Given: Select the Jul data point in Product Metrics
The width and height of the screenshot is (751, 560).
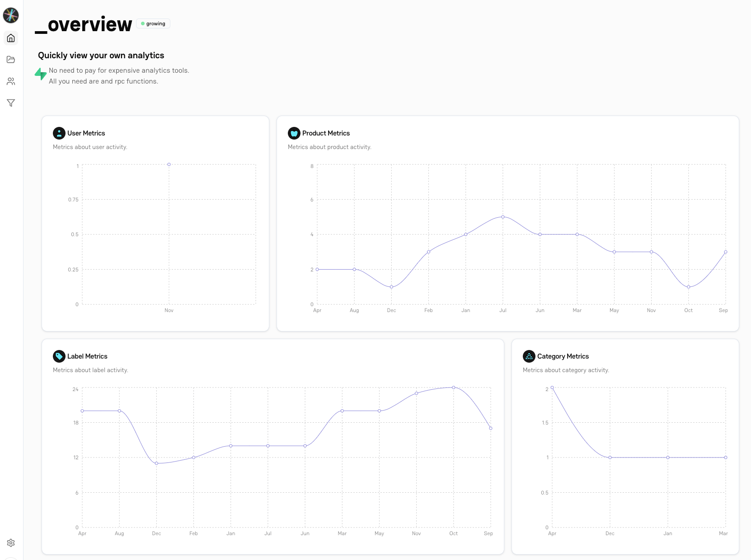Looking at the screenshot, I should coord(502,217).
